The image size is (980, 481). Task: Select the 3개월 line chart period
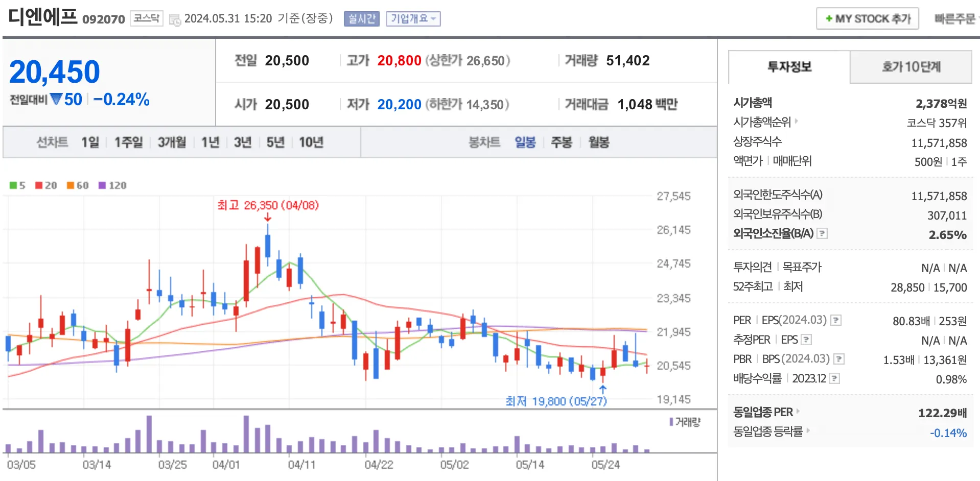click(172, 142)
